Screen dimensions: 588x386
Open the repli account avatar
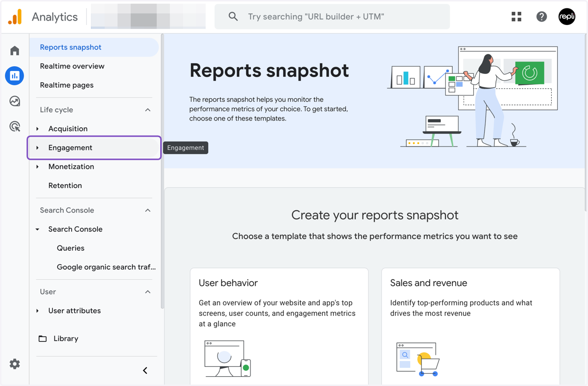pos(567,17)
